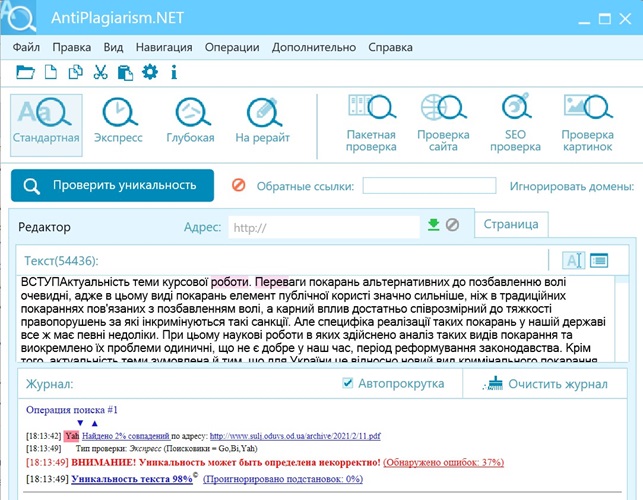Click Уникальность текста 98% link
This screenshot has width=643, height=500.
[132, 479]
